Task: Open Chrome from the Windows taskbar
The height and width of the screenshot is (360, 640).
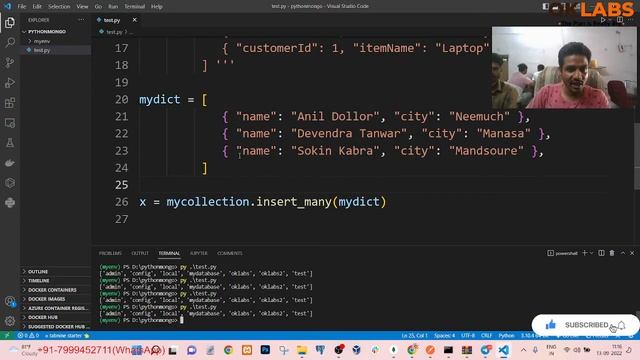Action: [x=228, y=350]
